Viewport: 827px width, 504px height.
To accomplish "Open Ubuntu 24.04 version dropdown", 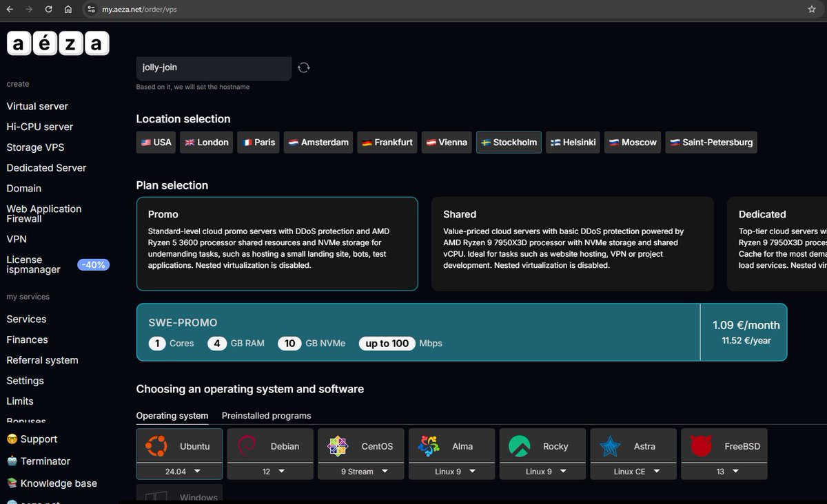I will [x=179, y=471].
